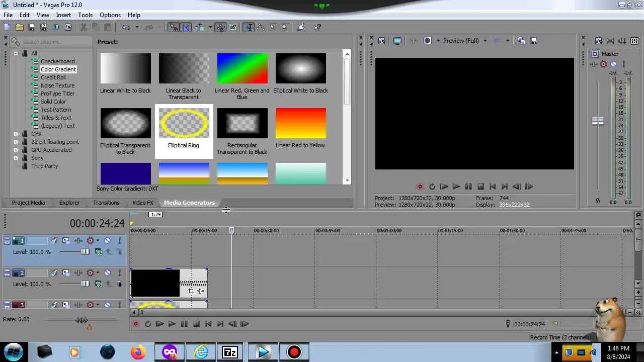Viewport: 644px width, 362px height.
Task: Select Titles & Text generator
Action: (56, 118)
